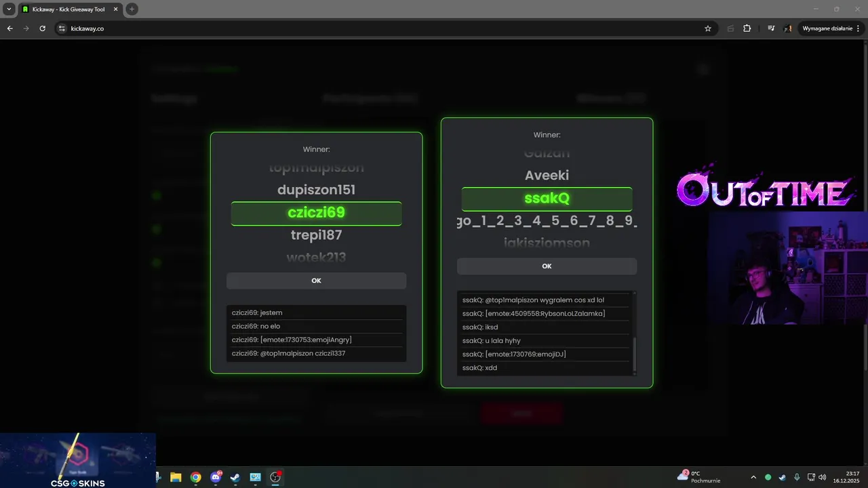Click the name Aveeki in the roller
The image size is (868, 488).
[x=547, y=176]
